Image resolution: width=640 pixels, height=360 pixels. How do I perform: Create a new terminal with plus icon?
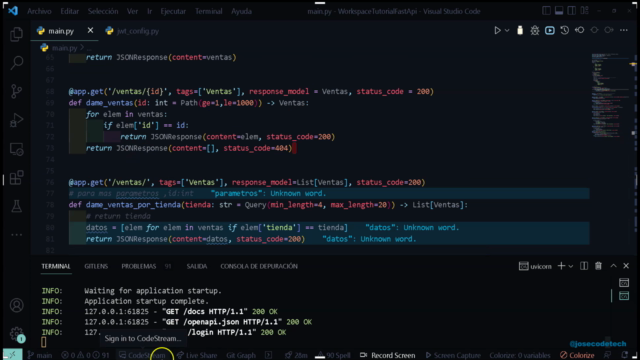[x=561, y=266]
